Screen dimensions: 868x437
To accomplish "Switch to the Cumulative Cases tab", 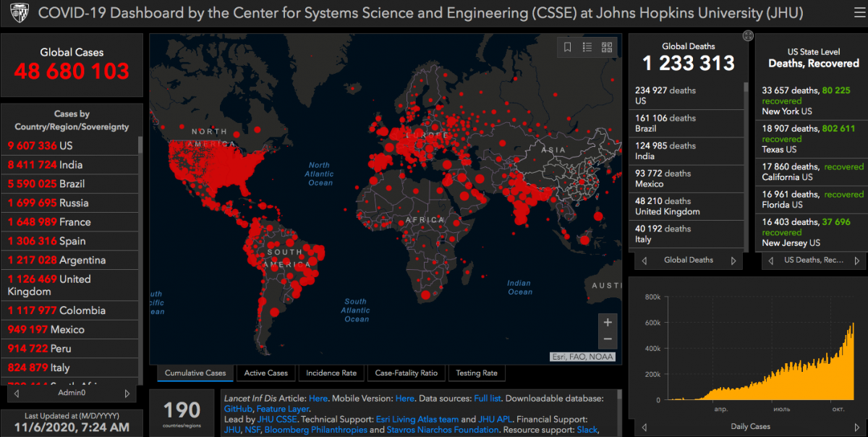I will 195,373.
